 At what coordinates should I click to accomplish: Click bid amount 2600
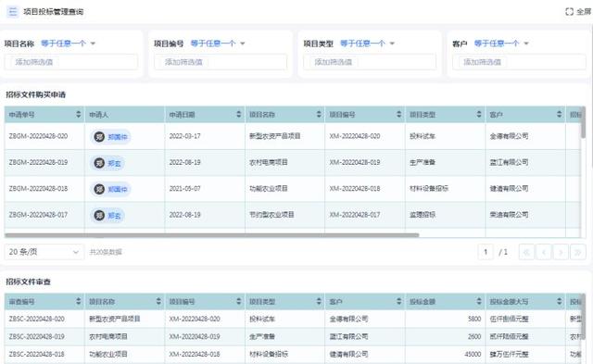coord(474,336)
